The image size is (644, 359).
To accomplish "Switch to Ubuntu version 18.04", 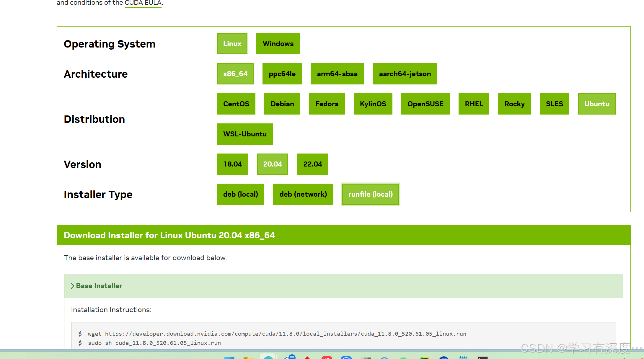I will (232, 164).
